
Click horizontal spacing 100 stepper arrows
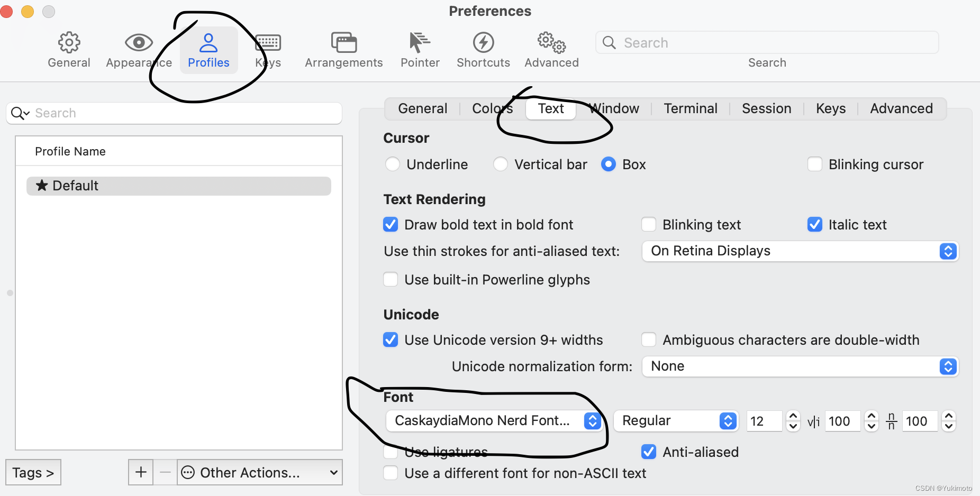point(871,421)
